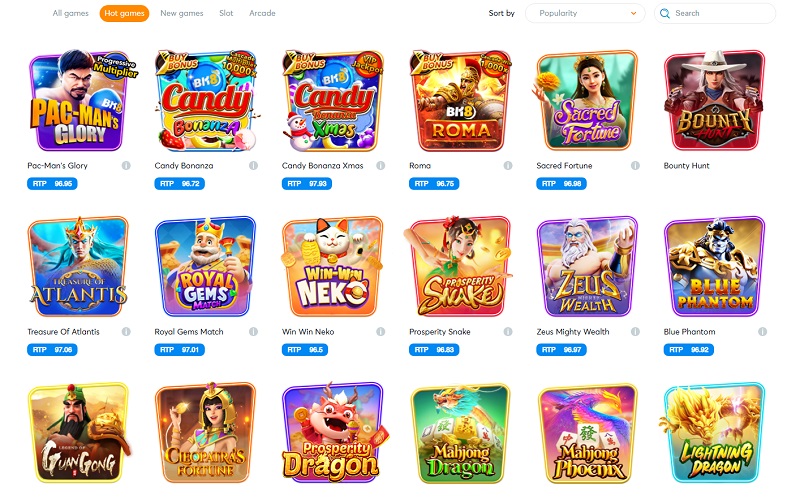Expand the Popularity sort dropdown
The height and width of the screenshot is (500, 800).
pos(585,13)
